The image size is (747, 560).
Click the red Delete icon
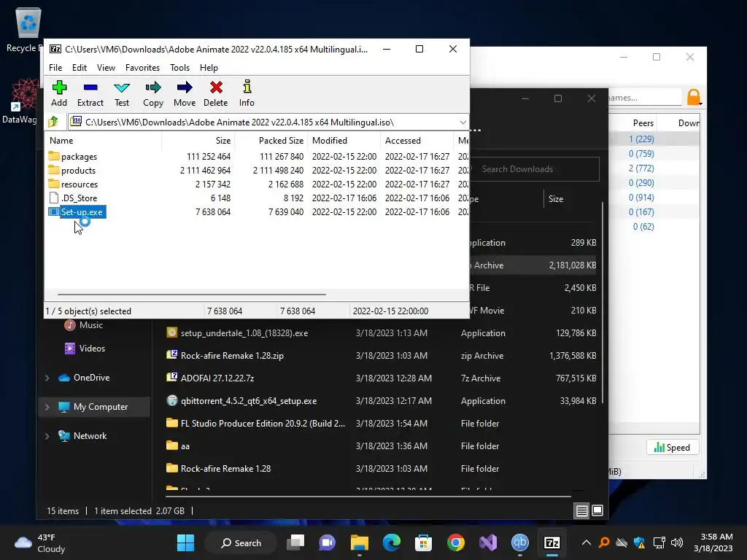[x=216, y=93]
